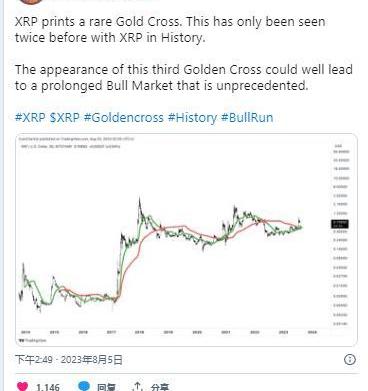Click the 分享 share label
The width and height of the screenshot is (368, 391).
[x=160, y=387]
